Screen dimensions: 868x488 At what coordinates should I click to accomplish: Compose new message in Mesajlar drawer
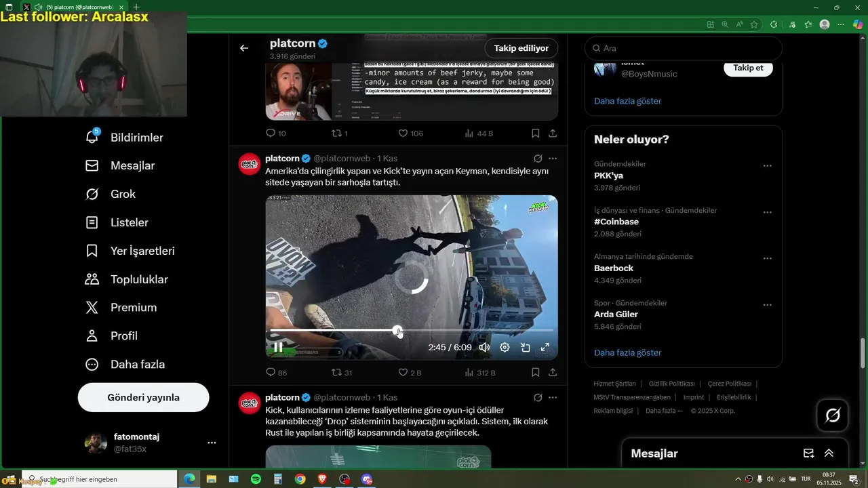tap(809, 453)
